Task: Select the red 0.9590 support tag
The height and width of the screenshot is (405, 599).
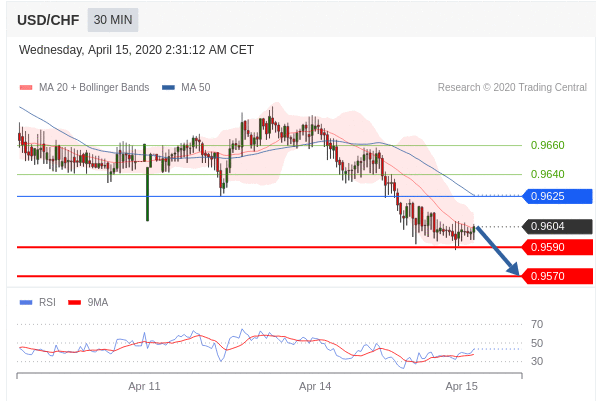Action: pyautogui.click(x=557, y=247)
